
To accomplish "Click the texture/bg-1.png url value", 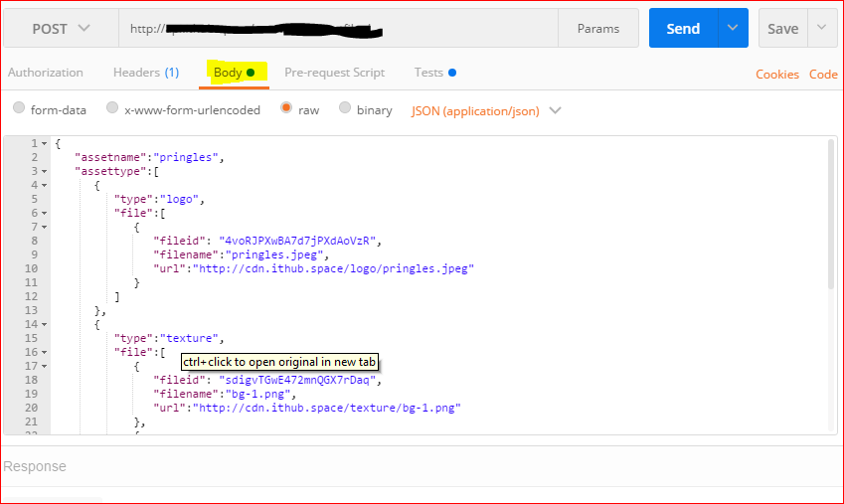I will [x=327, y=409].
